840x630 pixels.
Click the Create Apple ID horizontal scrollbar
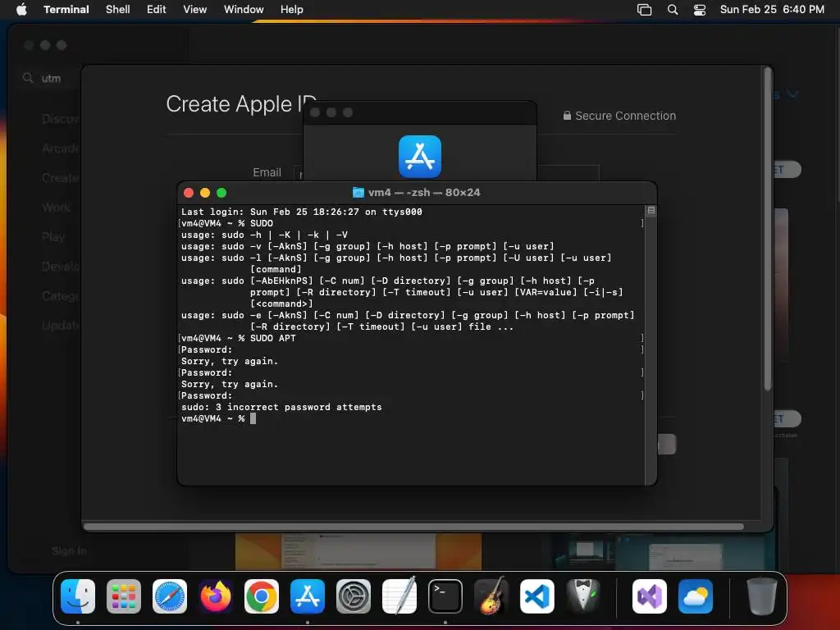click(x=413, y=527)
